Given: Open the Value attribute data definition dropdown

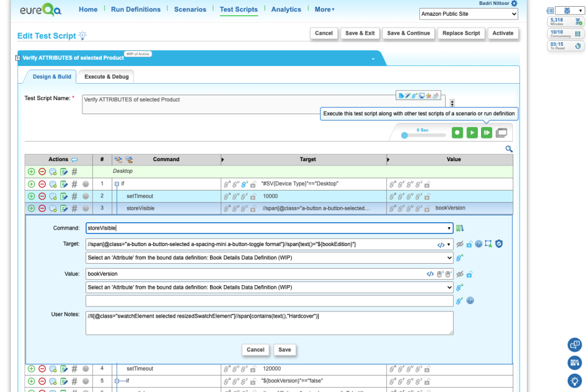Looking at the screenshot, I should (269, 288).
